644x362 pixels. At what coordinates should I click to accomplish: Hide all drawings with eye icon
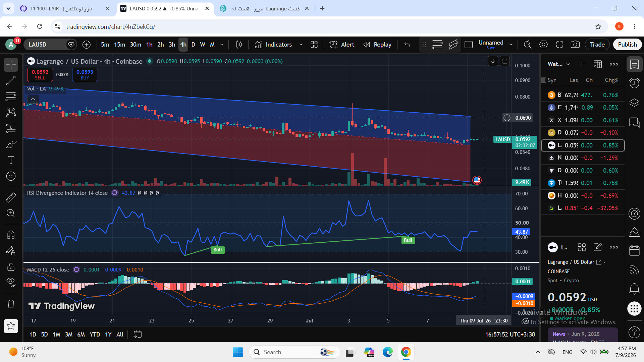pyautogui.click(x=11, y=283)
